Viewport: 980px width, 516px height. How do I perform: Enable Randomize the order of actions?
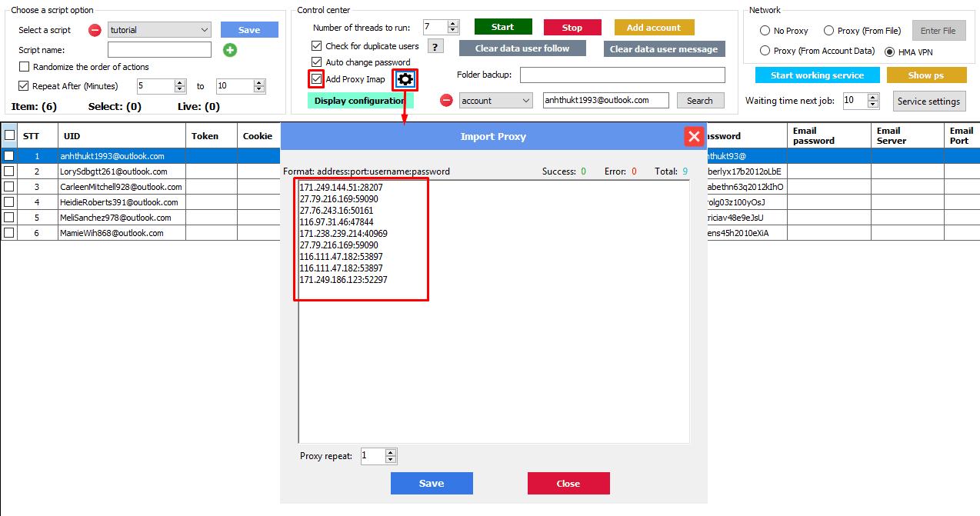coord(25,67)
